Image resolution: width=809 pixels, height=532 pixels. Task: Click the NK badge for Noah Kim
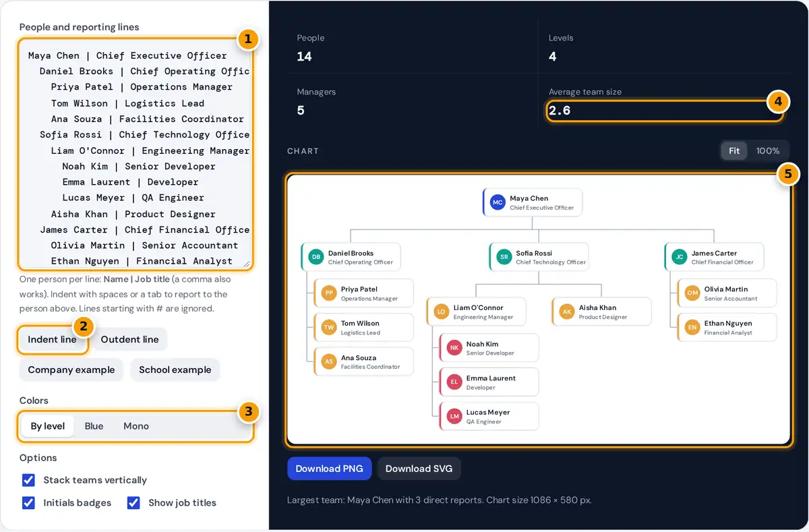454,348
